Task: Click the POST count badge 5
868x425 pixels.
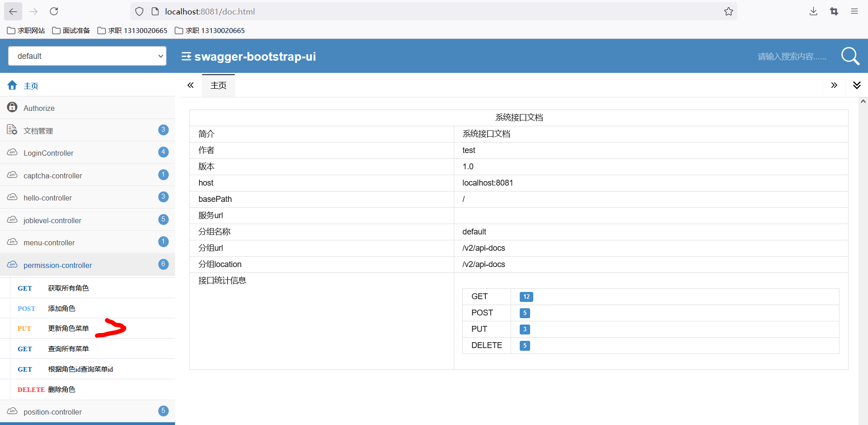Action: click(x=525, y=313)
